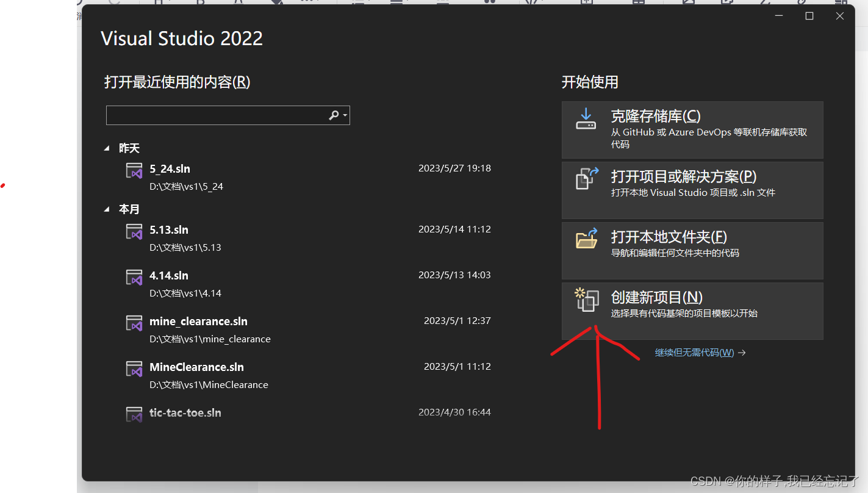This screenshot has height=493, width=868.
Task: Open the search options dropdown arrow
Action: pyautogui.click(x=345, y=115)
